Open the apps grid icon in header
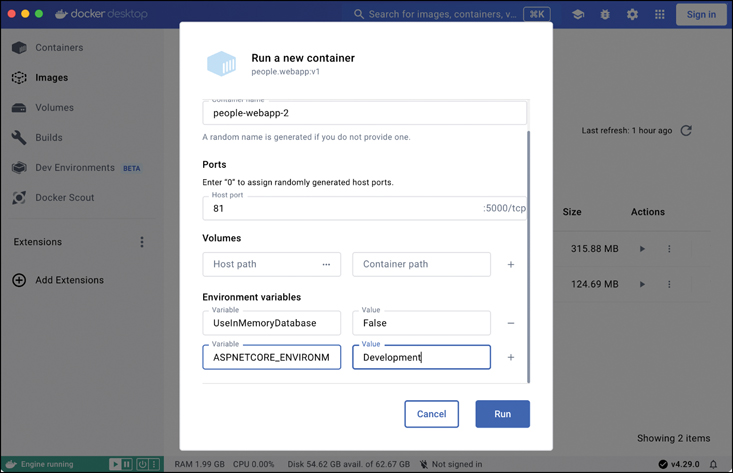Image resolution: width=733 pixels, height=473 pixels. 659,15
